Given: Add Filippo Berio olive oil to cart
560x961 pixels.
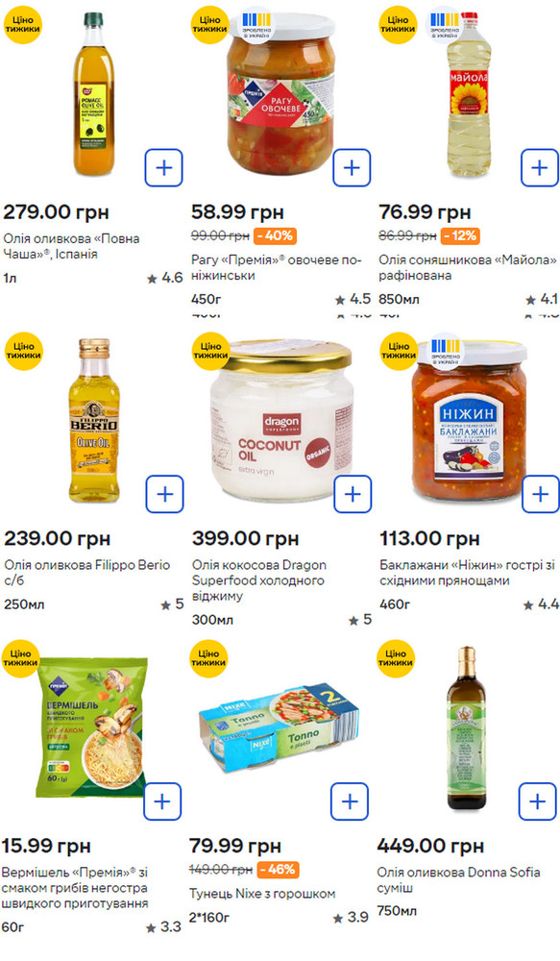Looking at the screenshot, I should (165, 494).
